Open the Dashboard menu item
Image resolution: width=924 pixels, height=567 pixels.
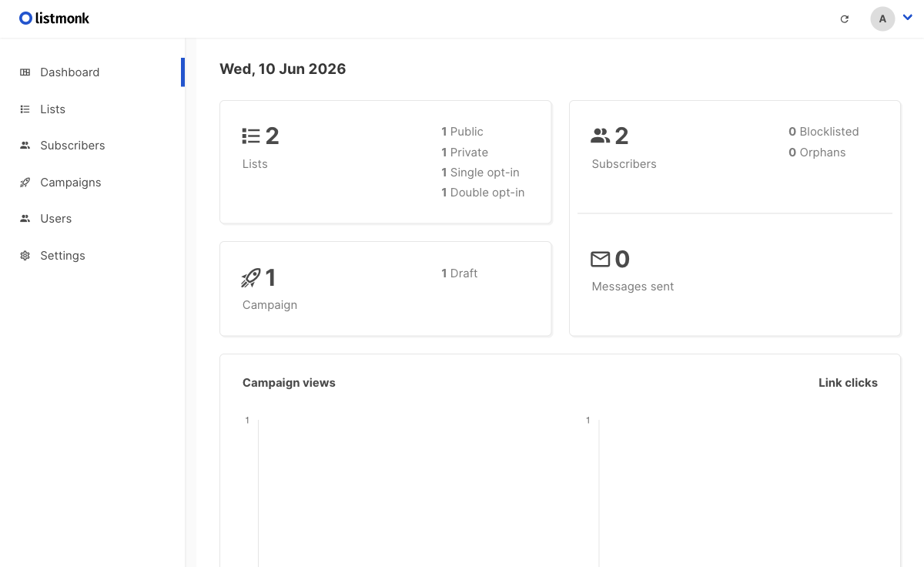coord(92,72)
